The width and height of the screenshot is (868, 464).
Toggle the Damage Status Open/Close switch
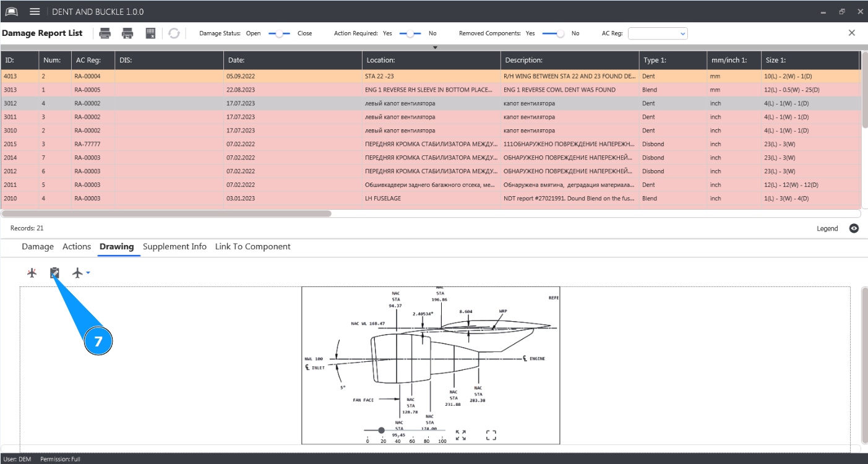[279, 33]
